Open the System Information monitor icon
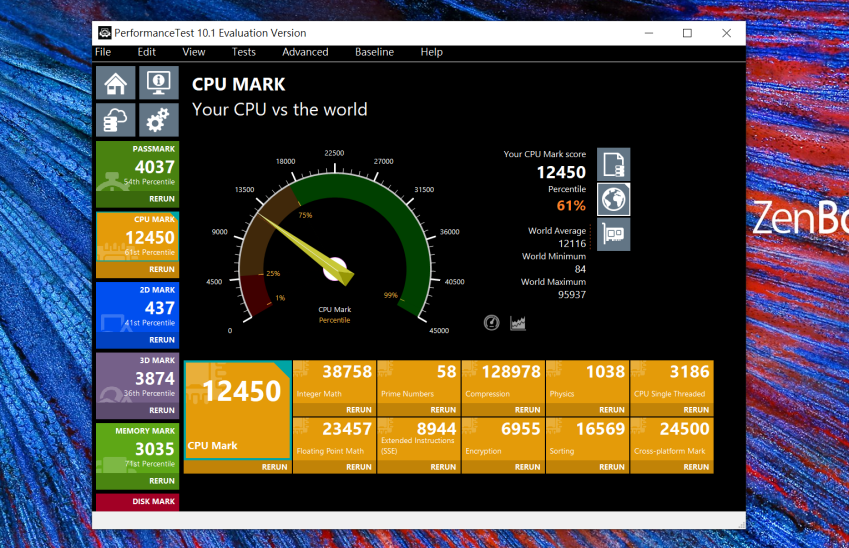The height and width of the screenshot is (548, 849). pos(159,83)
